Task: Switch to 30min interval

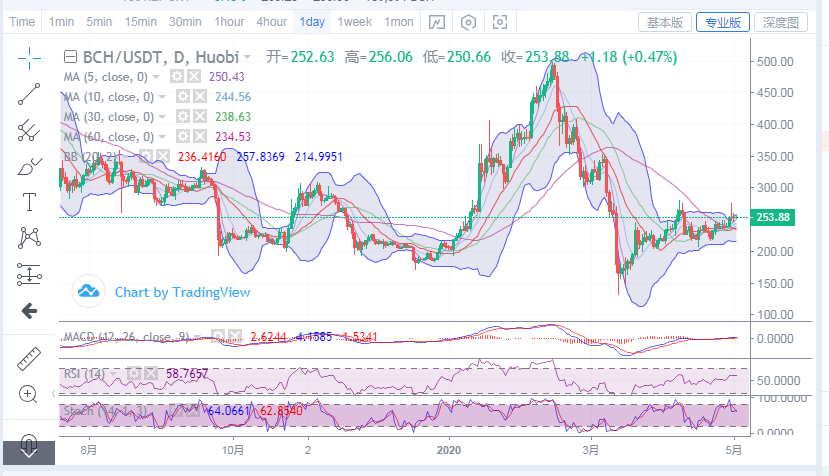Action: pos(185,22)
